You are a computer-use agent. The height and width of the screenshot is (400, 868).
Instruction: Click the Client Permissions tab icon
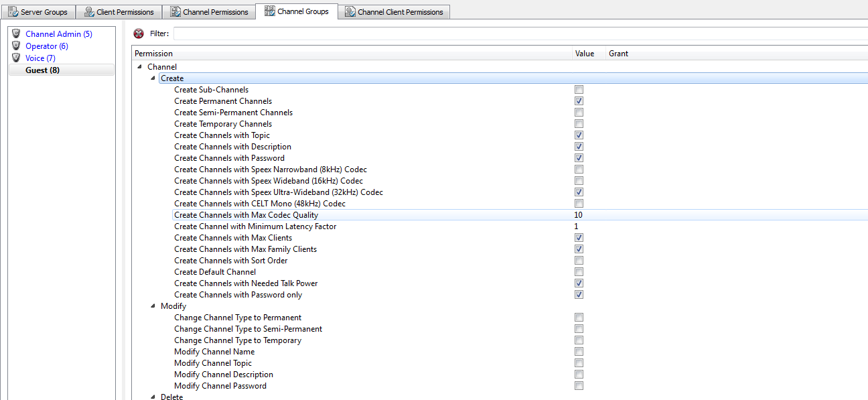coord(89,12)
